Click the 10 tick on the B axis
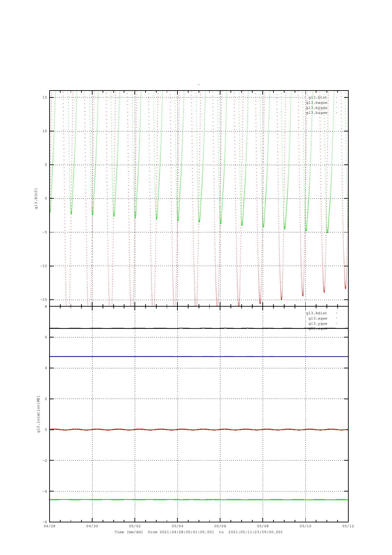This screenshot has height=555, width=392. (45, 131)
